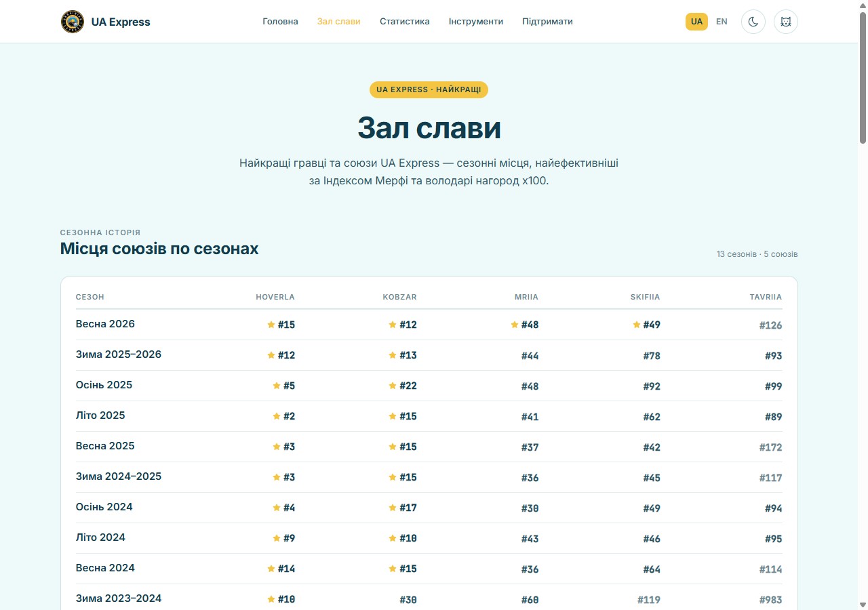Open the Зал слави nav item
The image size is (868, 610).
(x=338, y=22)
